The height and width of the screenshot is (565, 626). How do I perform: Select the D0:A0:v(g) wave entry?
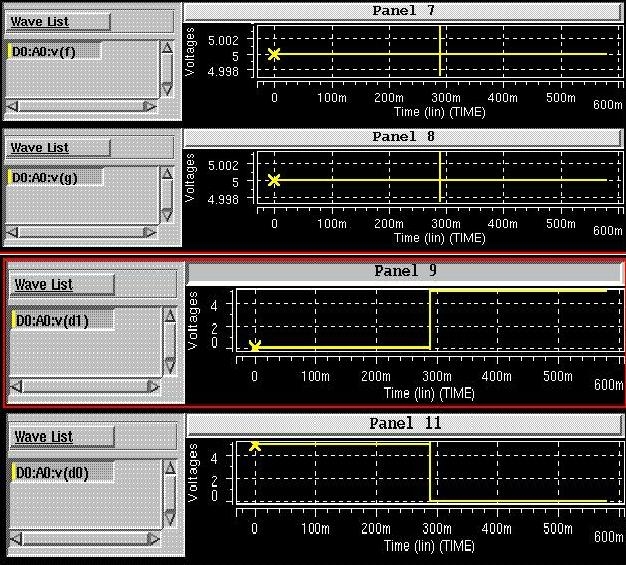click(x=55, y=177)
